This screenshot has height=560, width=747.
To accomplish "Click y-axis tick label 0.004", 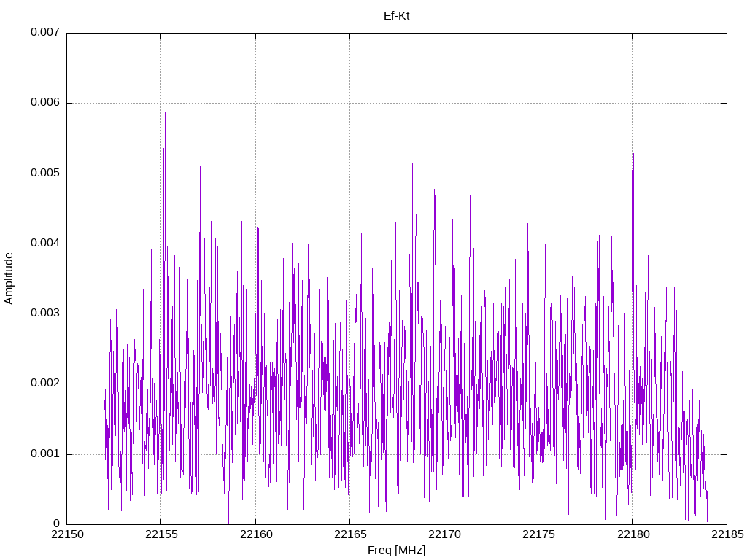I will (45, 243).
